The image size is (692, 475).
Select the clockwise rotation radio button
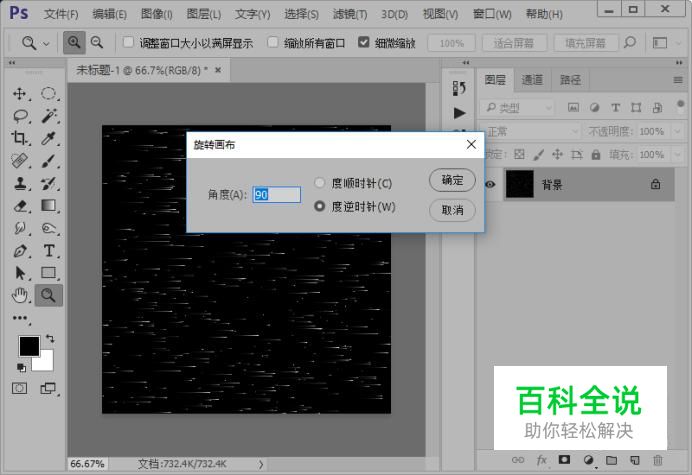tap(320, 183)
